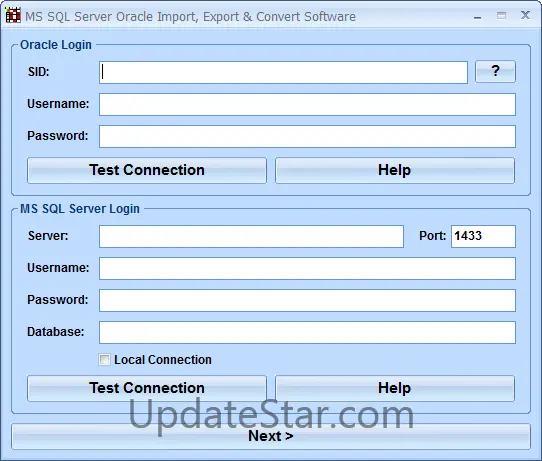The image size is (542, 461).
Task: Select the Port field showing 1433
Action: click(x=483, y=236)
